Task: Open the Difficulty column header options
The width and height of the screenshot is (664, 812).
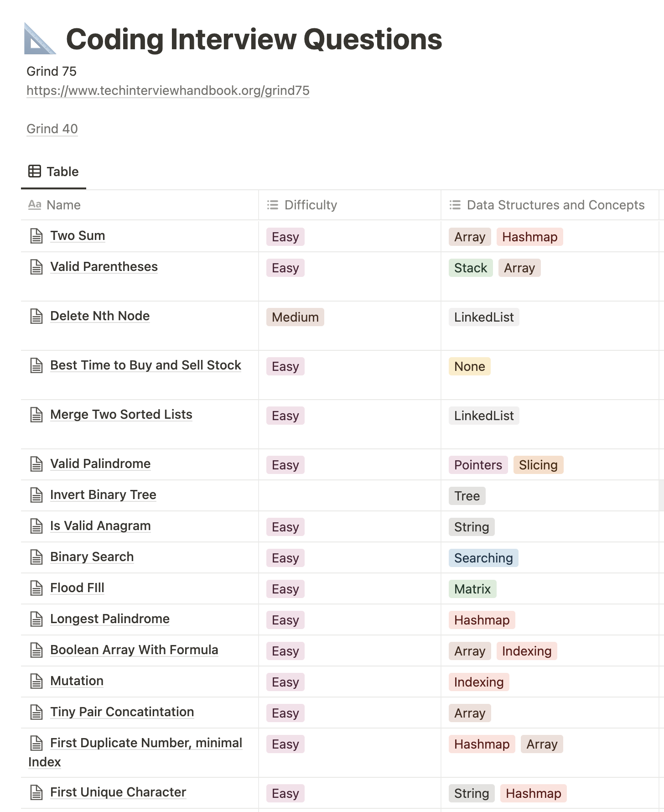Action: point(350,205)
